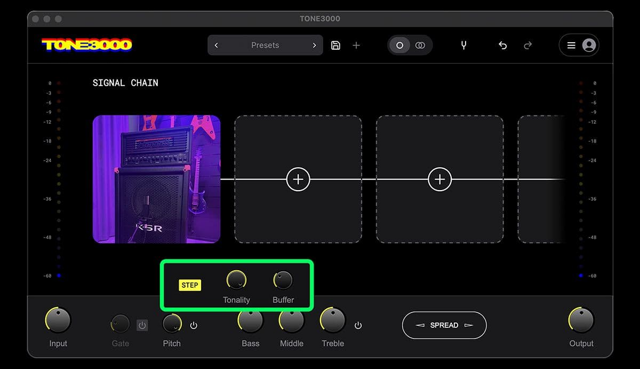The width and height of the screenshot is (640, 369).
Task: Click the redo arrow icon
Action: (x=527, y=45)
